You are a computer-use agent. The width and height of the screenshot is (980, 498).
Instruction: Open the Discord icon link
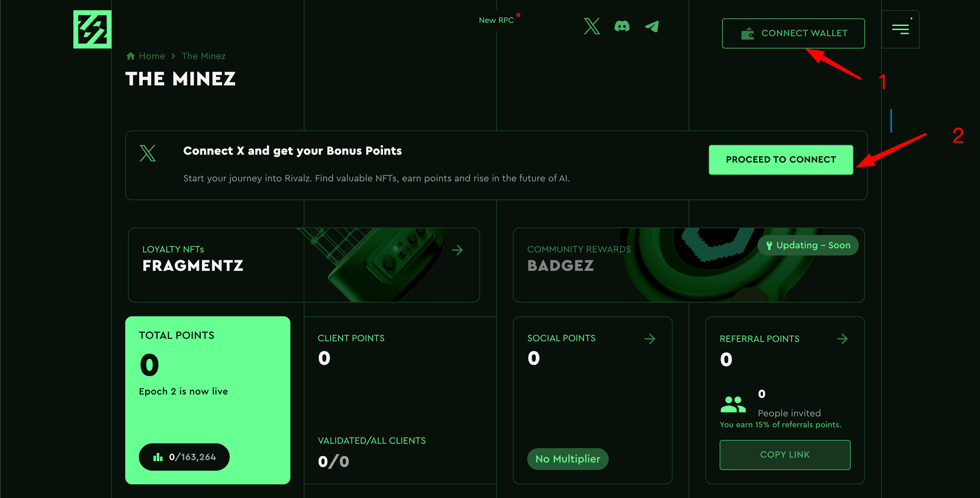tap(622, 26)
